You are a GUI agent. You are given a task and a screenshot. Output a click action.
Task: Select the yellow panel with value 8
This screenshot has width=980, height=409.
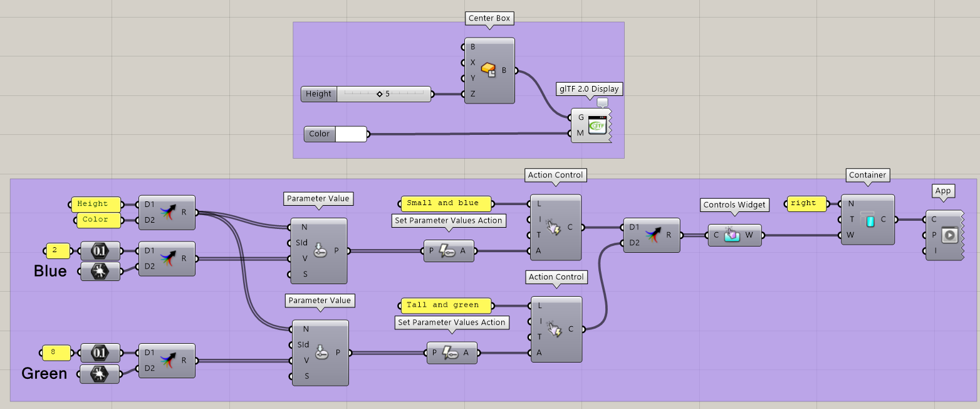[56, 353]
